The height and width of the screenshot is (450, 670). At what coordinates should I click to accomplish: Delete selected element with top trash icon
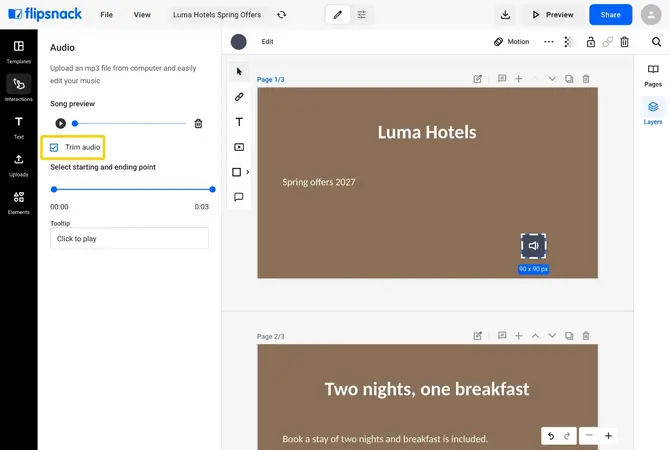coord(624,42)
